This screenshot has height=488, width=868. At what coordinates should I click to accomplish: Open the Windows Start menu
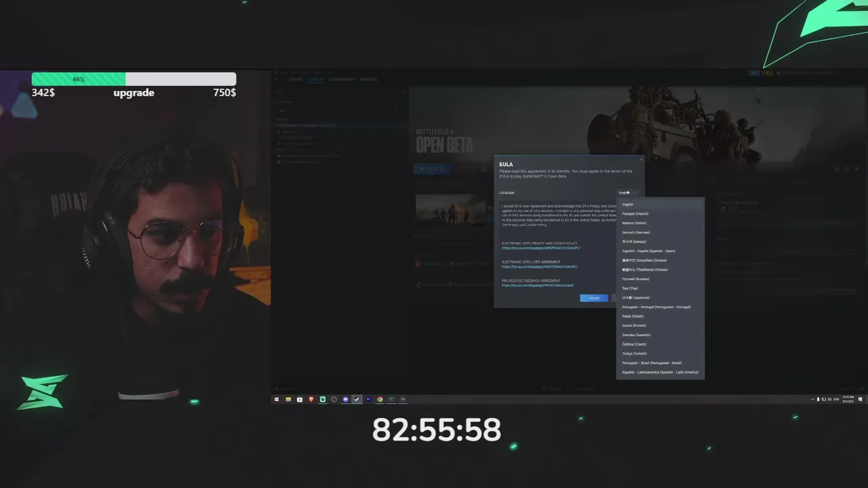[277, 399]
